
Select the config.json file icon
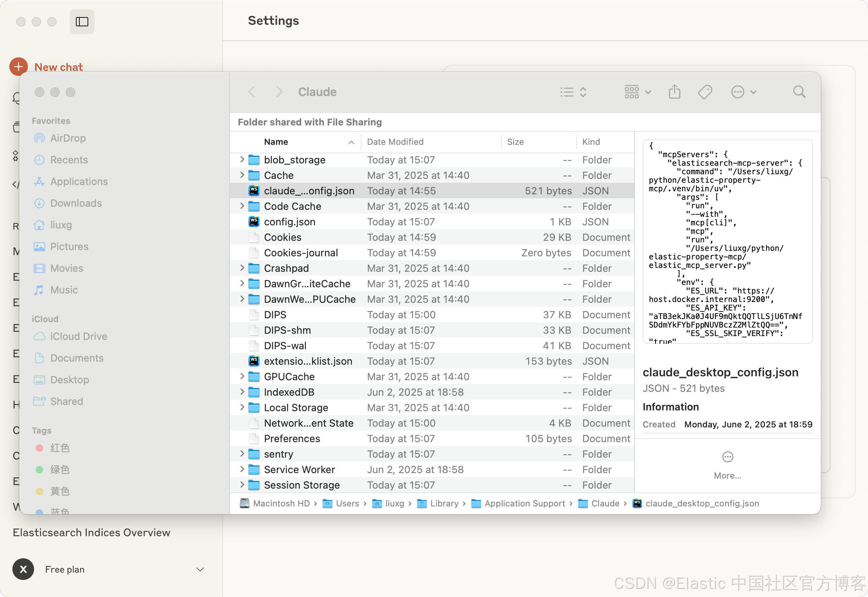pyautogui.click(x=254, y=221)
